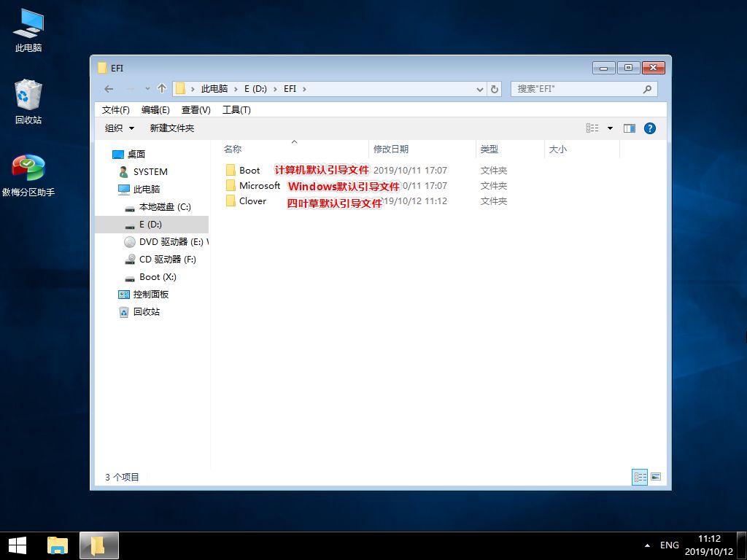
Task: Open the Clover folder
Action: tap(252, 201)
